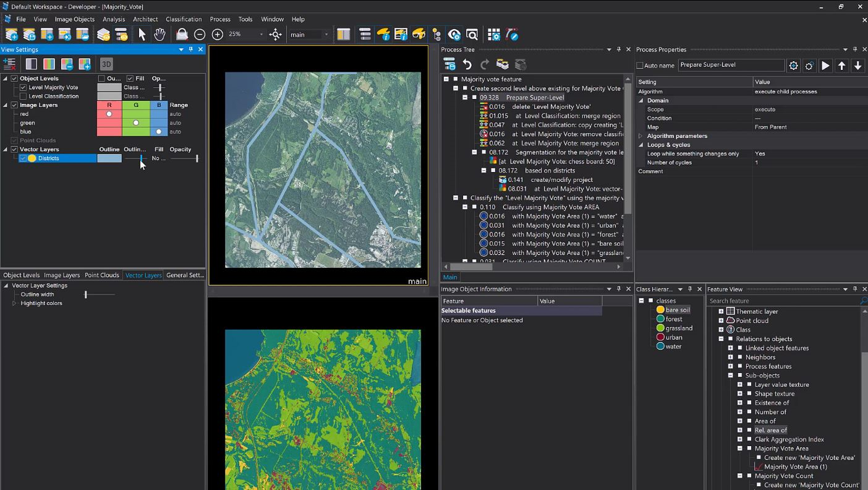Image resolution: width=868 pixels, height=490 pixels.
Task: Uncheck the Level Majority Vote layer
Action: (x=23, y=87)
